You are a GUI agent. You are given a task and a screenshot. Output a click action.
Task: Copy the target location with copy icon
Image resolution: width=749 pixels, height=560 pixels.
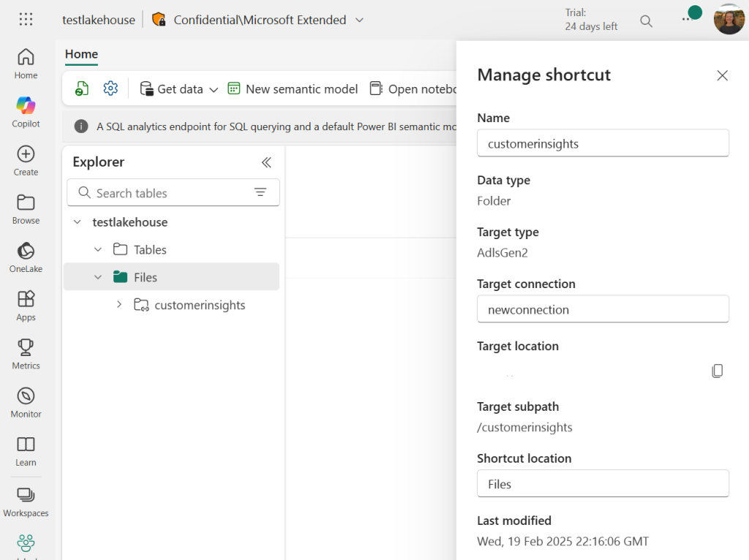(x=717, y=371)
